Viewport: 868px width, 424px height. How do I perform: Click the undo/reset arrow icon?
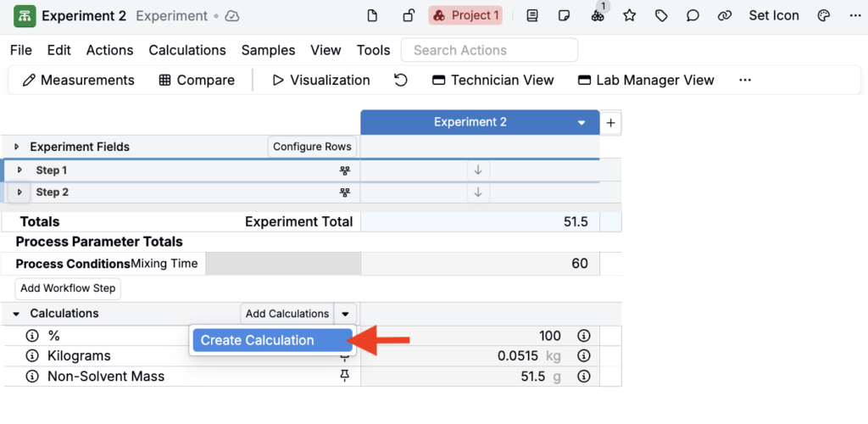pos(401,81)
